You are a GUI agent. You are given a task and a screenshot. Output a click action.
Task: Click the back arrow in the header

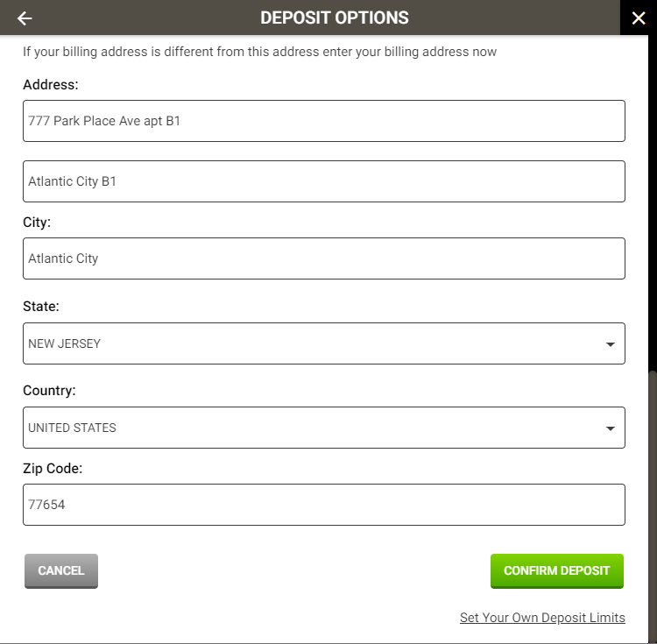point(25,18)
